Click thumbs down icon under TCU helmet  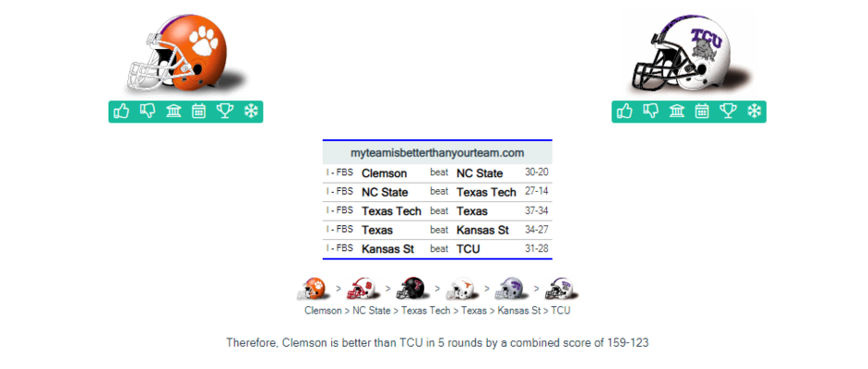tap(650, 112)
